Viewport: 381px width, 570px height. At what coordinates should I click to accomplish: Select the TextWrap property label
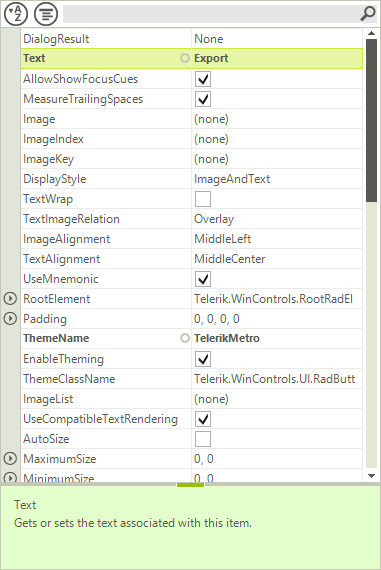(48, 199)
